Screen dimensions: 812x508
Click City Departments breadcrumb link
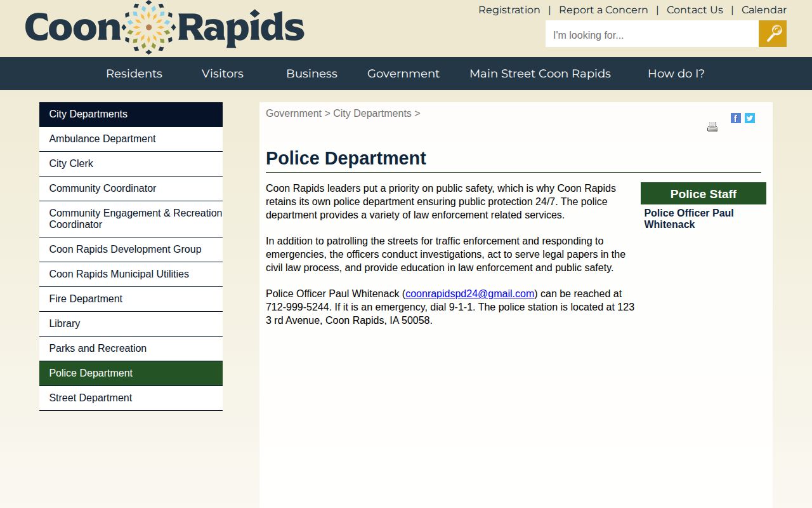tap(372, 114)
